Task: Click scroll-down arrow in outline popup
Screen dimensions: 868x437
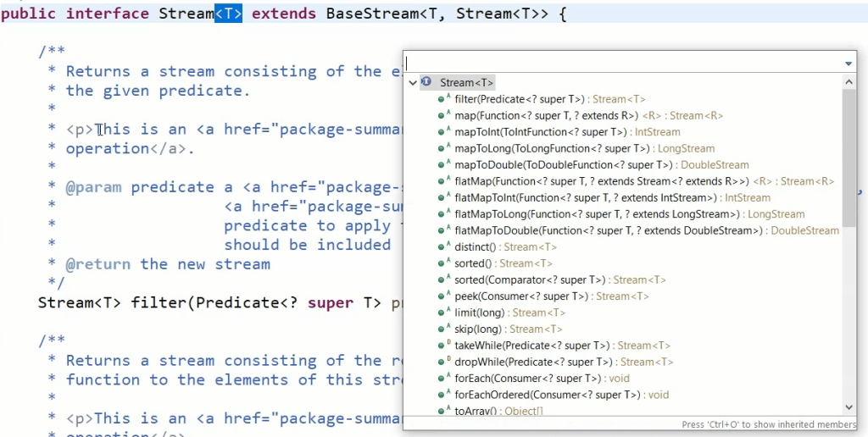Action: click(849, 407)
